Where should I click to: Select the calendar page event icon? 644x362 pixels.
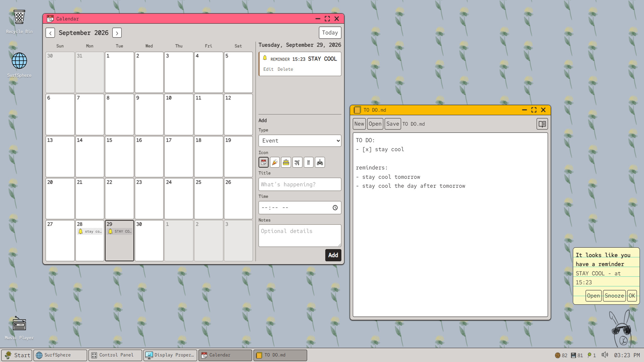click(264, 163)
